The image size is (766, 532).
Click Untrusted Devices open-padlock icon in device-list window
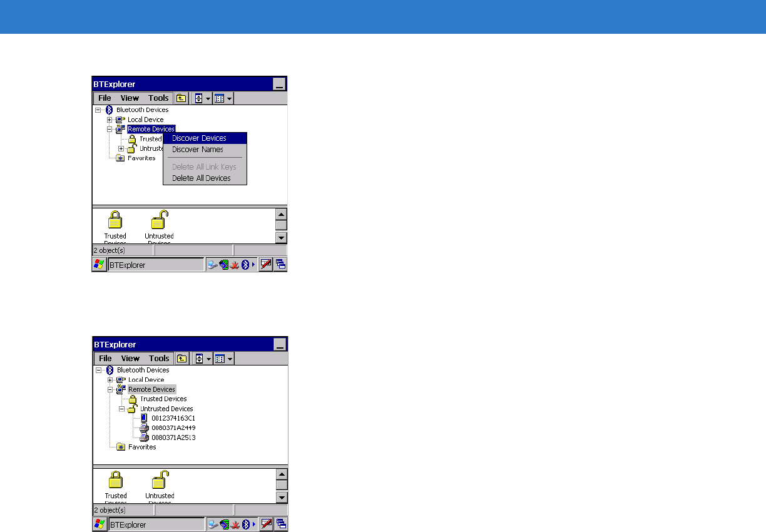coord(161,480)
